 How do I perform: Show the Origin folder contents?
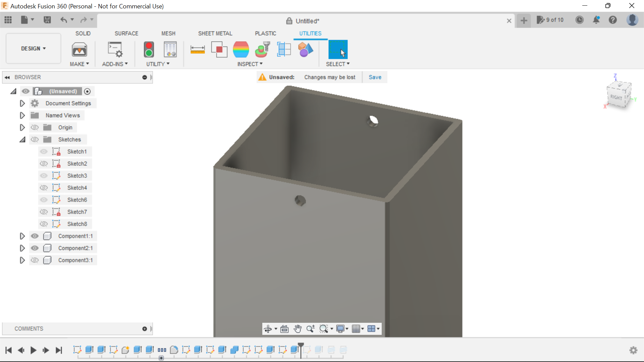[x=22, y=127]
